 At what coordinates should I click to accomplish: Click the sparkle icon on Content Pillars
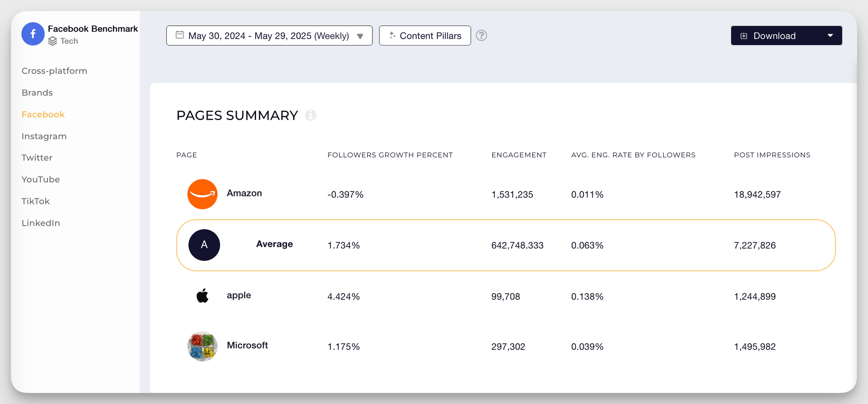pos(392,35)
